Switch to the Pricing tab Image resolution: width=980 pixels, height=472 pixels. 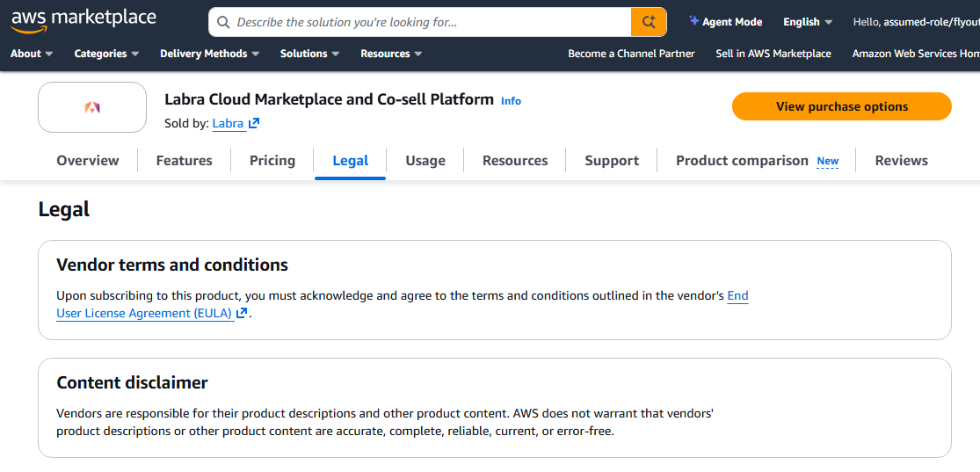coord(272,161)
